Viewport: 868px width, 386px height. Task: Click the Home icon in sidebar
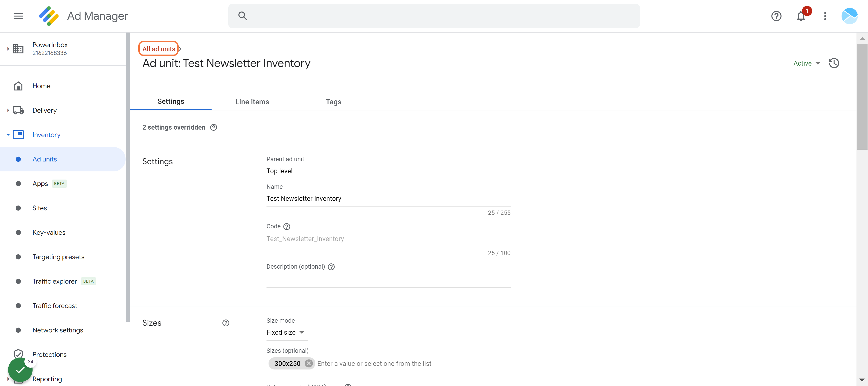point(18,86)
